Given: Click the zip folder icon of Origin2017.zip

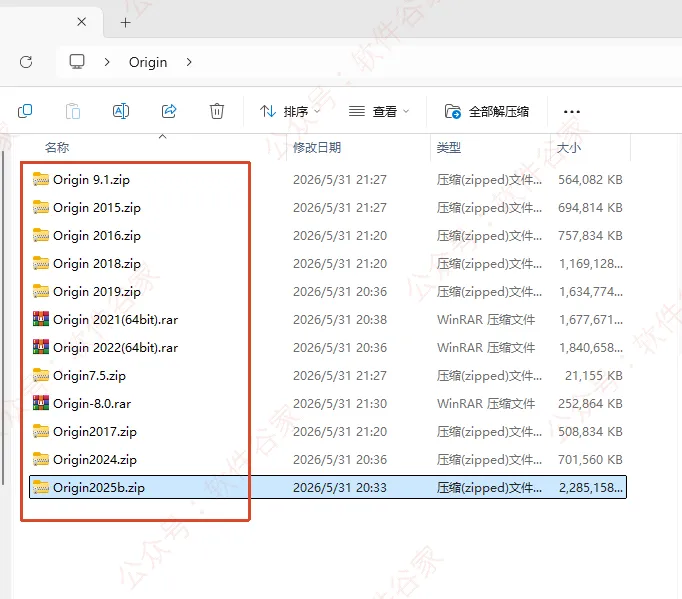Looking at the screenshot, I should pos(41,431).
